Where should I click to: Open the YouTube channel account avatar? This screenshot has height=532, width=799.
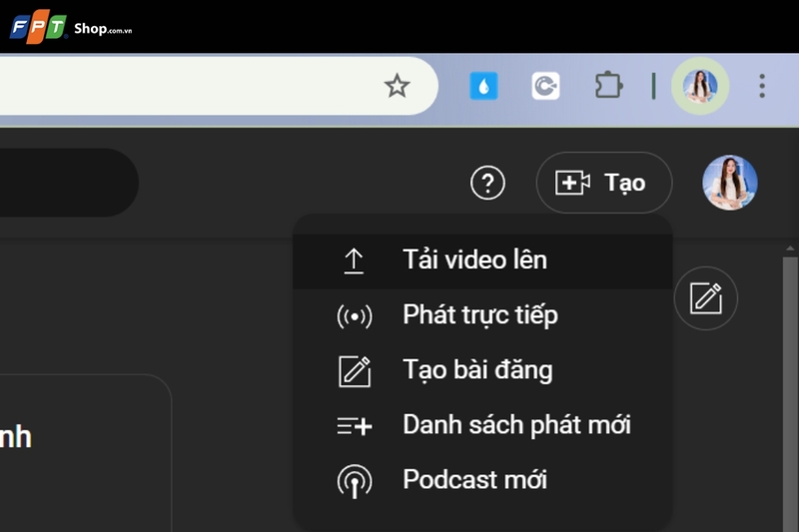[730, 183]
